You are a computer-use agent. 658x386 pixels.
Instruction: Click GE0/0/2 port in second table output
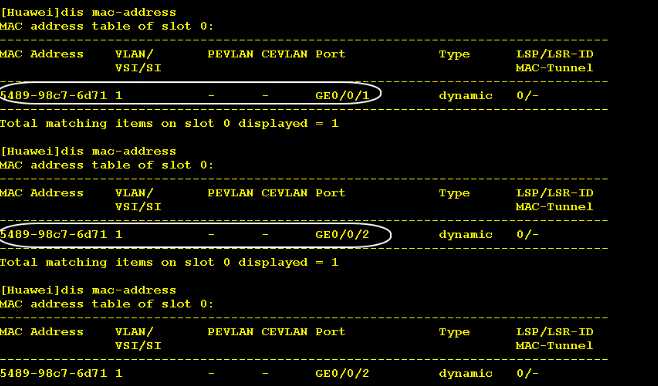click(342, 235)
